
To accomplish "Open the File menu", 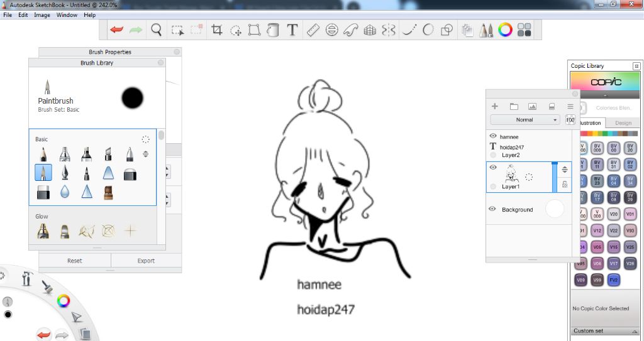I will pyautogui.click(x=8, y=15).
